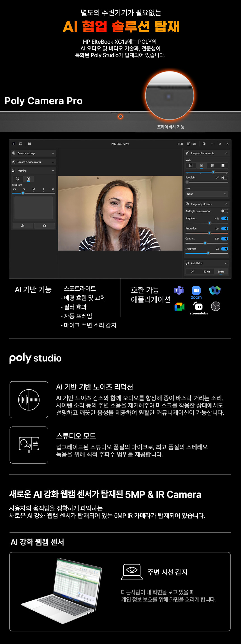The width and height of the screenshot is (241, 644).
Task: Move the Brightness slider
Action: click(x=209, y=223)
